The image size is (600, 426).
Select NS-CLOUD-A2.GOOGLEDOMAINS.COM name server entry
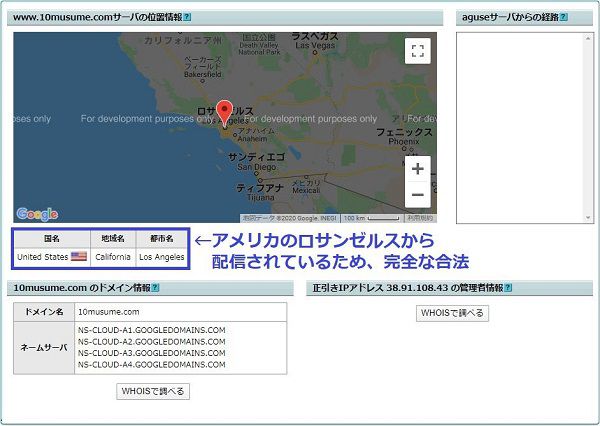tap(152, 341)
